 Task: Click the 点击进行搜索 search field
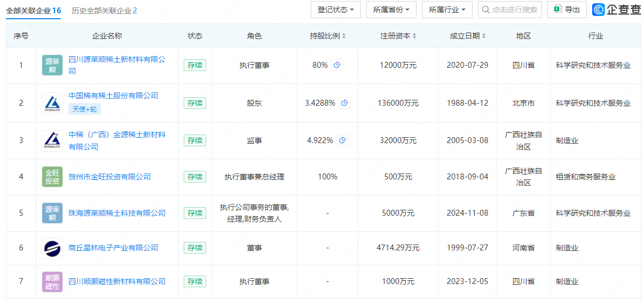514,10
